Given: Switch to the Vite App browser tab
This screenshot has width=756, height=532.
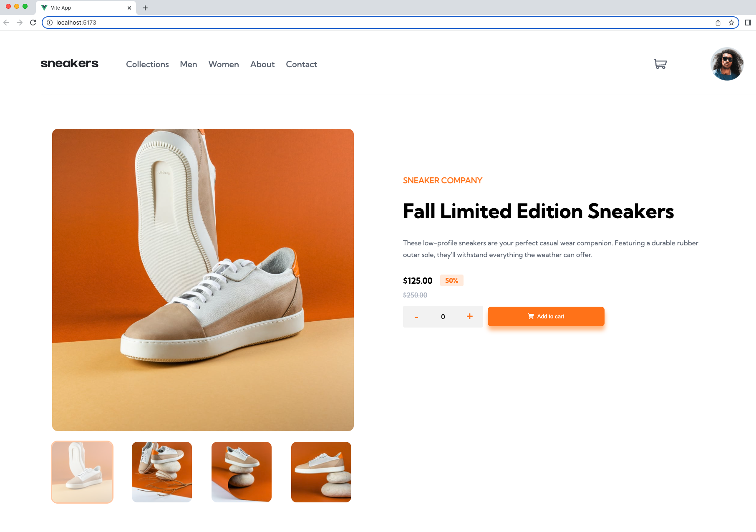Looking at the screenshot, I should click(75, 8).
